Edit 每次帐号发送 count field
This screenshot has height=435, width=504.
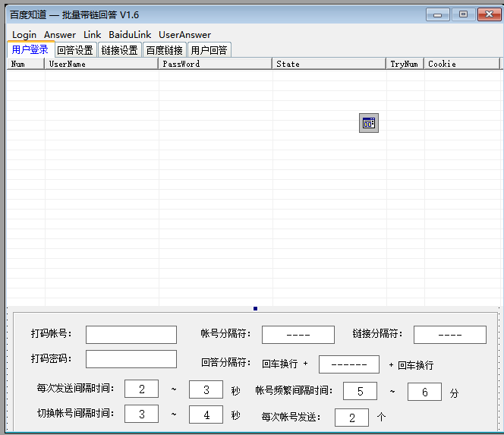351,418
